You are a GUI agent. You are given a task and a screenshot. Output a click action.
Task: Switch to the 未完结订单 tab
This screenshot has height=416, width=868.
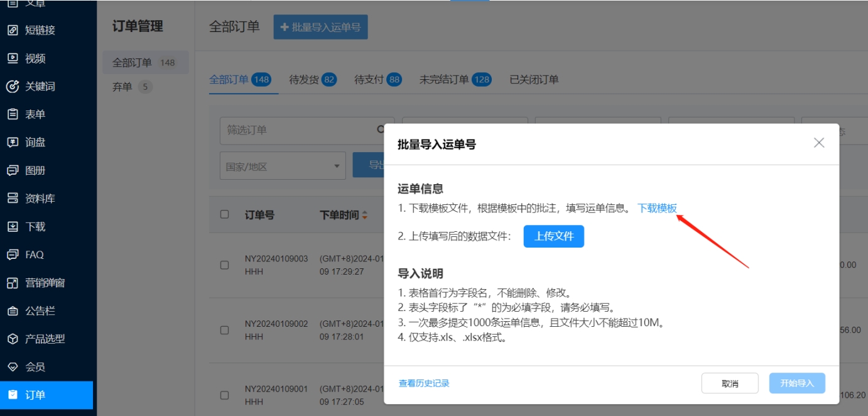point(454,80)
